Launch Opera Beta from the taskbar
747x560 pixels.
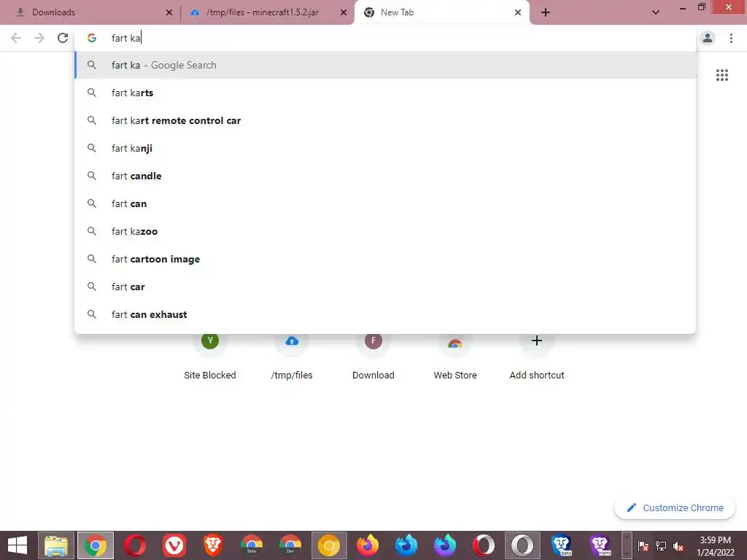484,545
